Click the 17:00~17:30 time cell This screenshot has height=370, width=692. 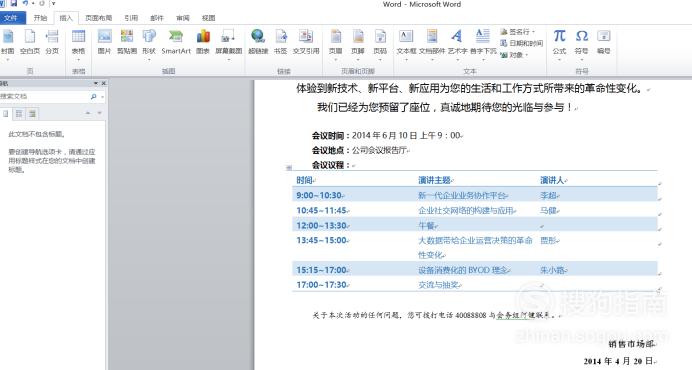coord(323,285)
